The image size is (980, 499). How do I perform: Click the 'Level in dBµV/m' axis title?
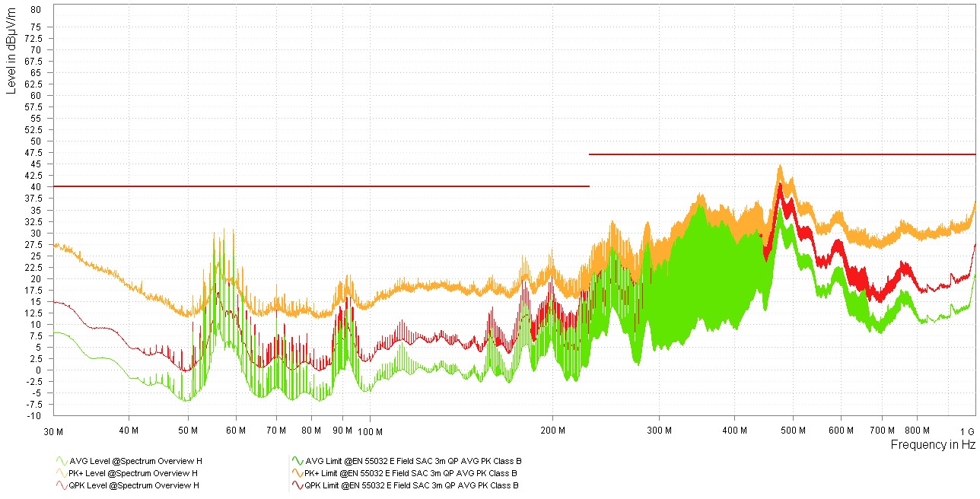click(11, 49)
